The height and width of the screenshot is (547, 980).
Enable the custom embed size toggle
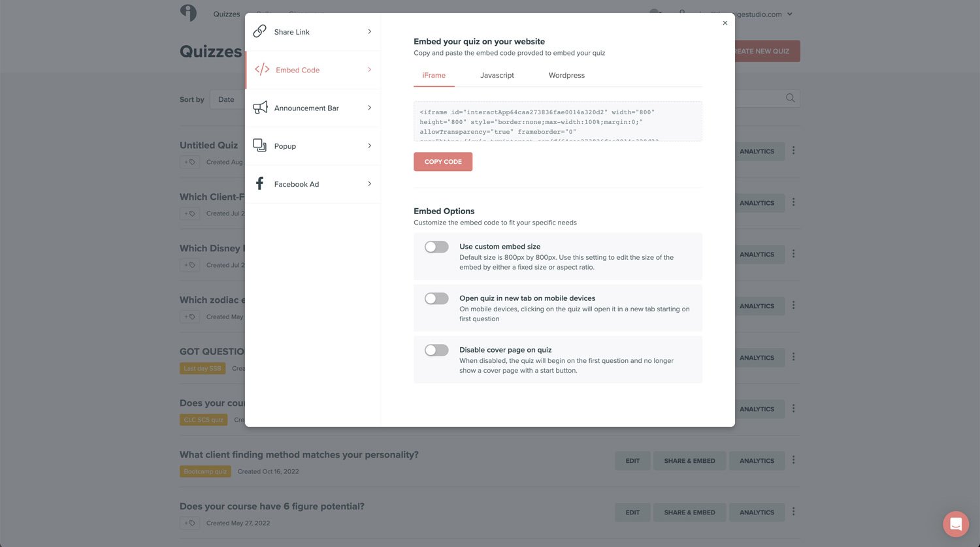(436, 247)
